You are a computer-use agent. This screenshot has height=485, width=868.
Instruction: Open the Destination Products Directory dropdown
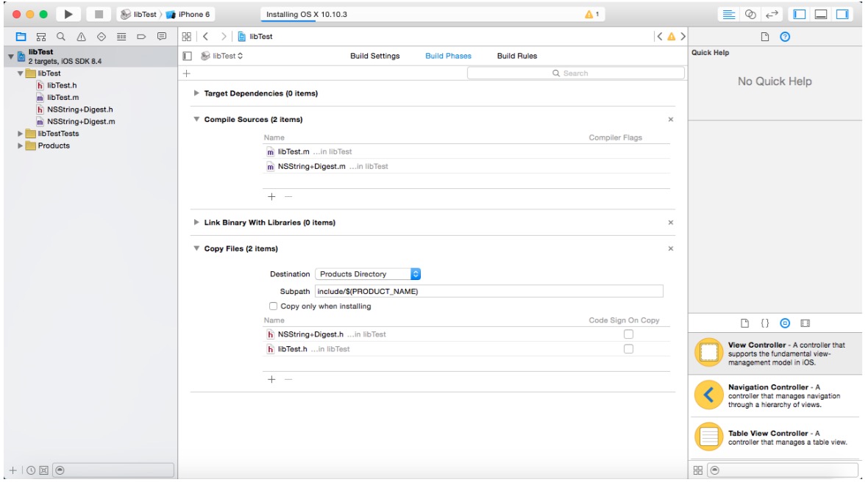tap(368, 274)
